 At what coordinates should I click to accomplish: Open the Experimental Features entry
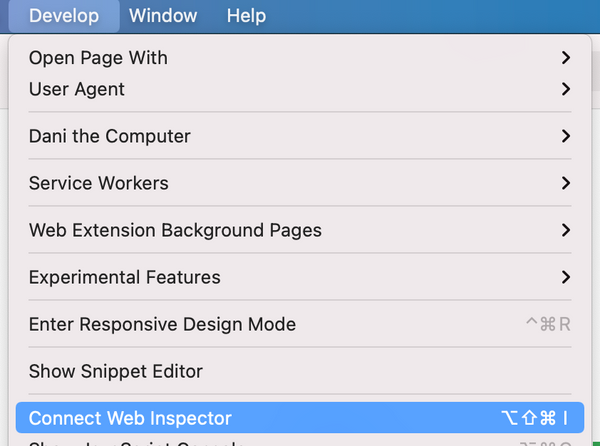[125, 277]
